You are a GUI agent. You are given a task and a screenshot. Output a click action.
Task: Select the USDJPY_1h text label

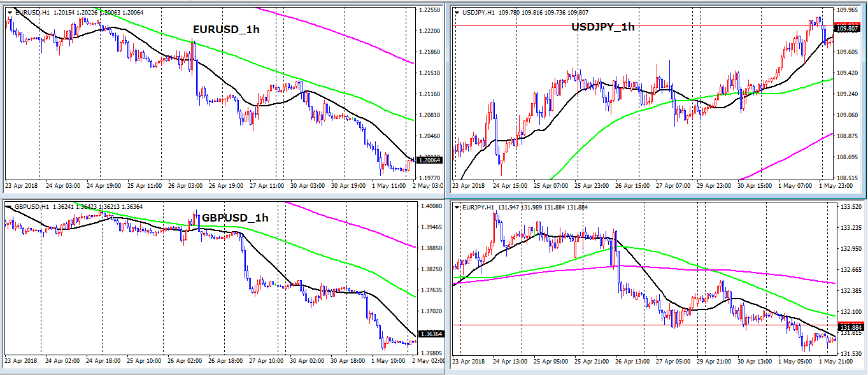(x=603, y=27)
